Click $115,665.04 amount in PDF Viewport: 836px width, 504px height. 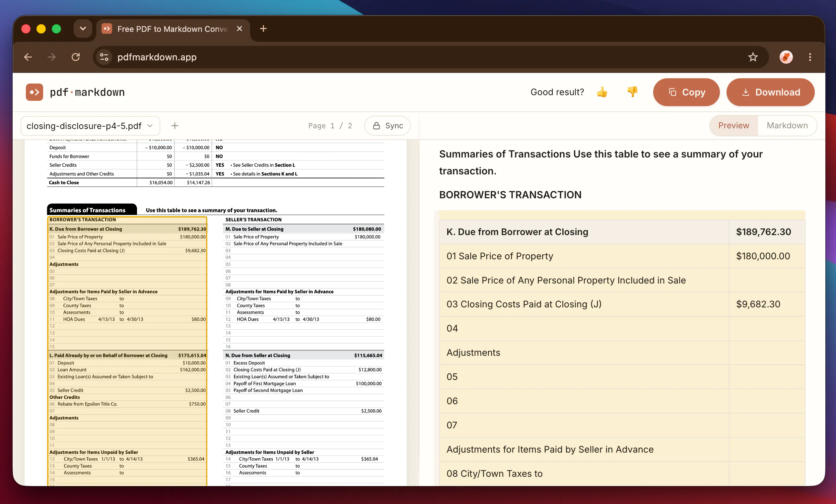[368, 355]
